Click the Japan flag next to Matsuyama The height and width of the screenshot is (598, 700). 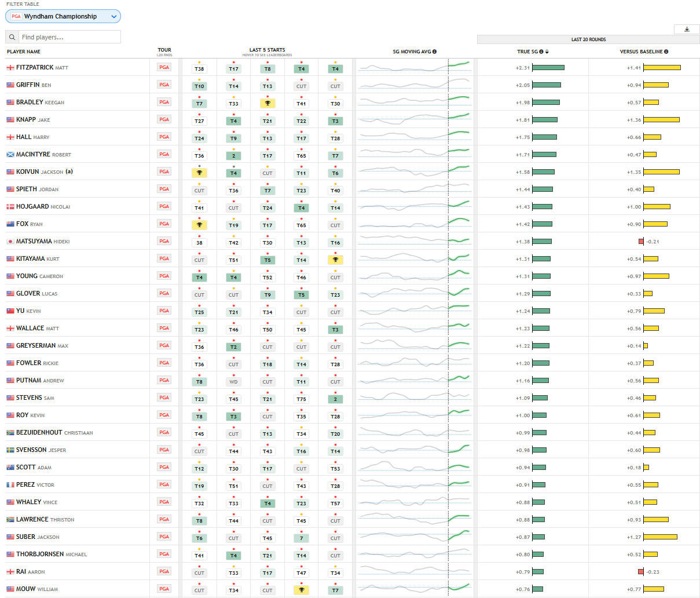(x=10, y=242)
